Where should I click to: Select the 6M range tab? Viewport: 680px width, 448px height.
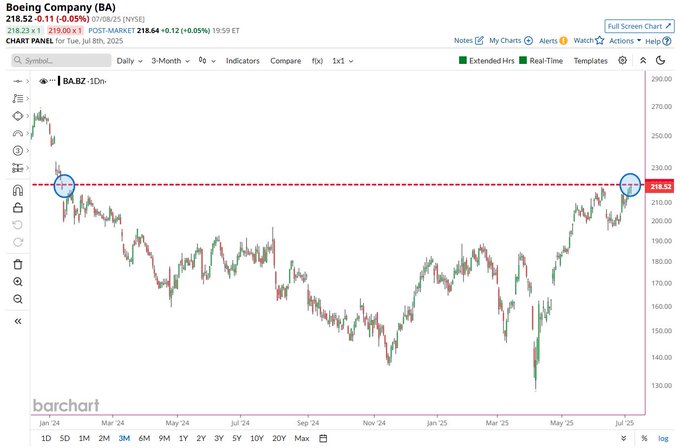click(x=144, y=438)
